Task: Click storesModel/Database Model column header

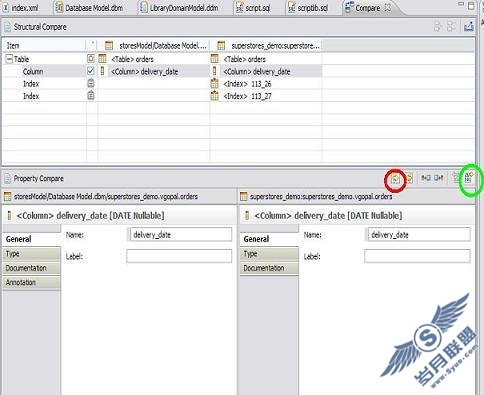Action: click(x=154, y=45)
